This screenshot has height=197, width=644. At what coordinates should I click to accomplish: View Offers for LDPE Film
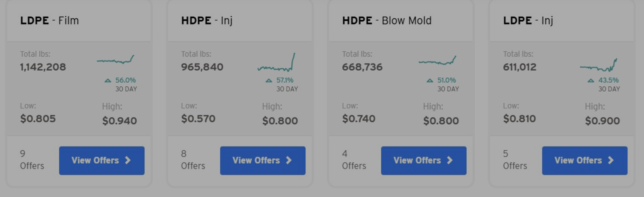click(x=102, y=161)
